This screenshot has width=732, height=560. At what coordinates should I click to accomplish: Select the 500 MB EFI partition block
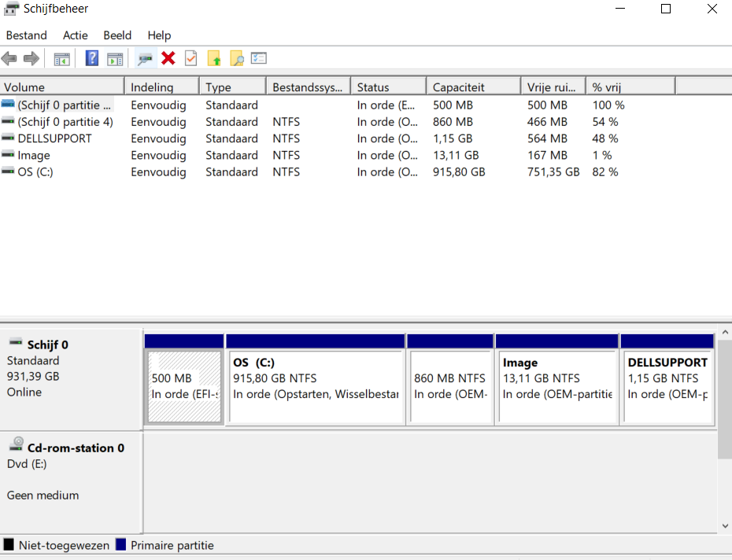(x=184, y=385)
